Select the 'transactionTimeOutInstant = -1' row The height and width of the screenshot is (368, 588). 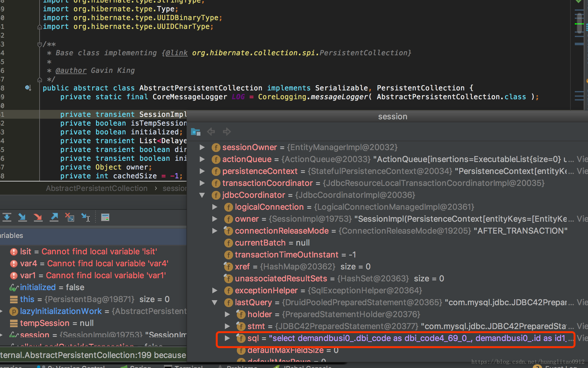[388, 255]
